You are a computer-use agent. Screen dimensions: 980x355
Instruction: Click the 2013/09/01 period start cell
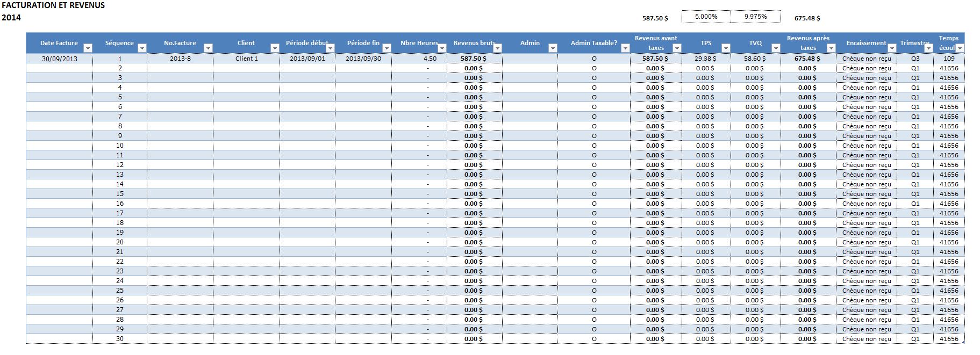click(x=307, y=59)
